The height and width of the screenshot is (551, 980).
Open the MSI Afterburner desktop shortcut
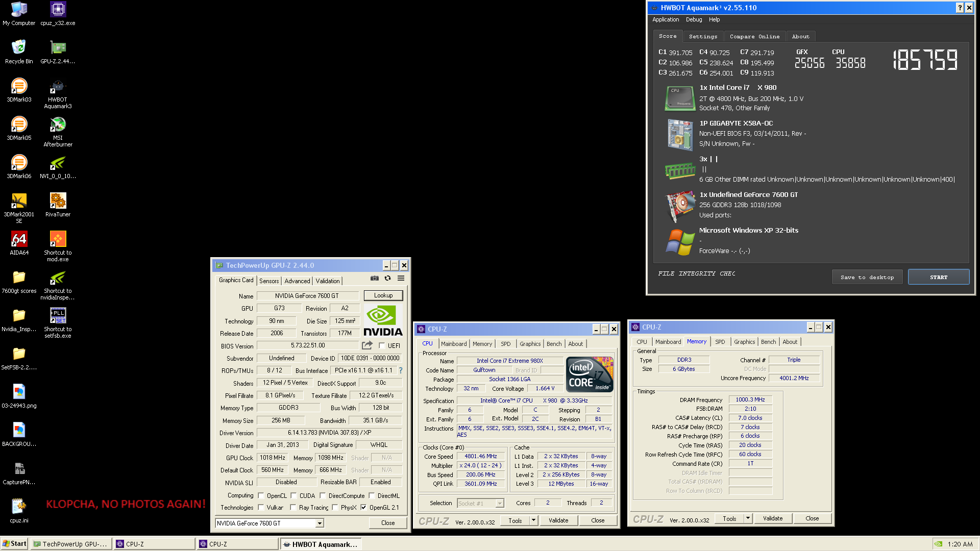tap(58, 132)
